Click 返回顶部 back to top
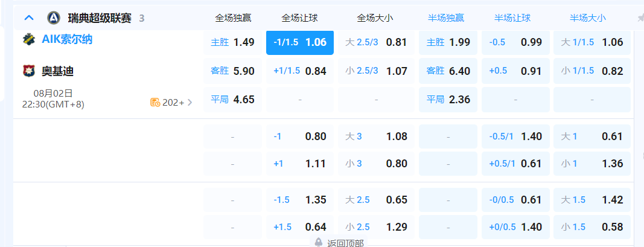The height and width of the screenshot is (247, 644). [x=345, y=243]
